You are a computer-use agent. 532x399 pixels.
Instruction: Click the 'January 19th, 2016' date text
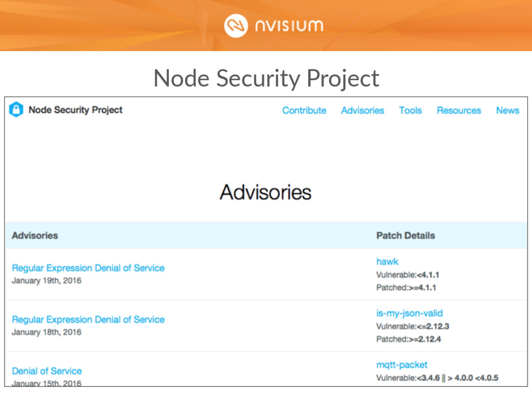coord(46,281)
